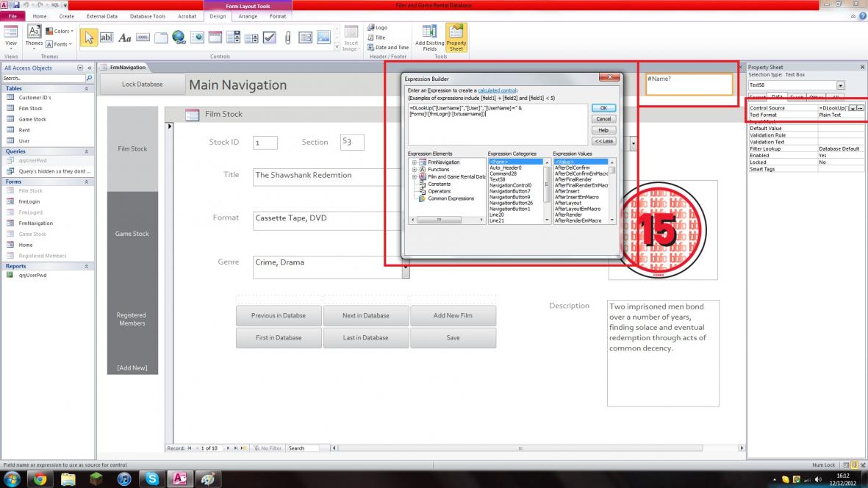This screenshot has width=868, height=488.
Task: Collapse the Tables navigation group
Action: pyautogui.click(x=87, y=88)
